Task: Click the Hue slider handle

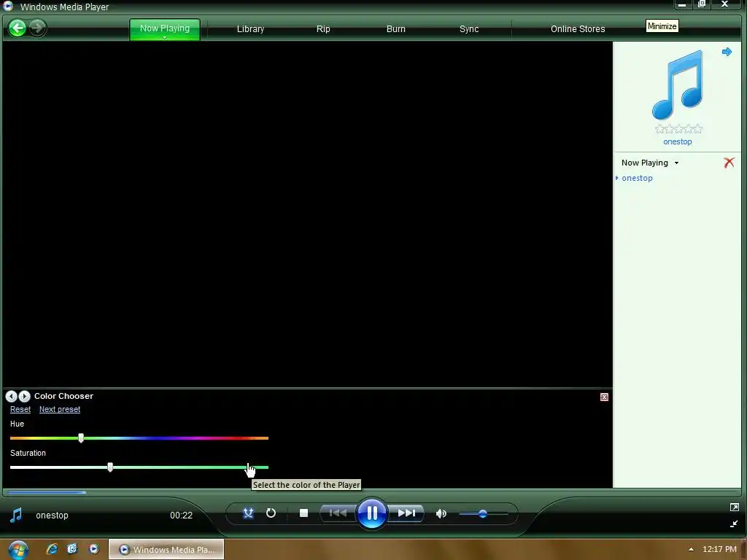Action: click(81, 438)
